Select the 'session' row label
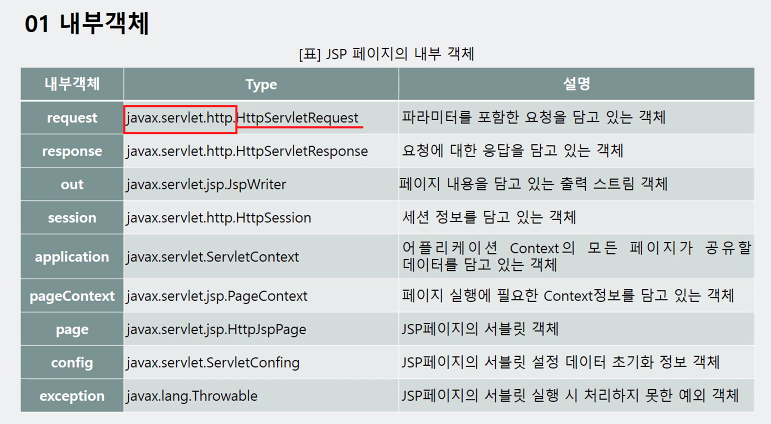This screenshot has height=424, width=771. pos(72,217)
